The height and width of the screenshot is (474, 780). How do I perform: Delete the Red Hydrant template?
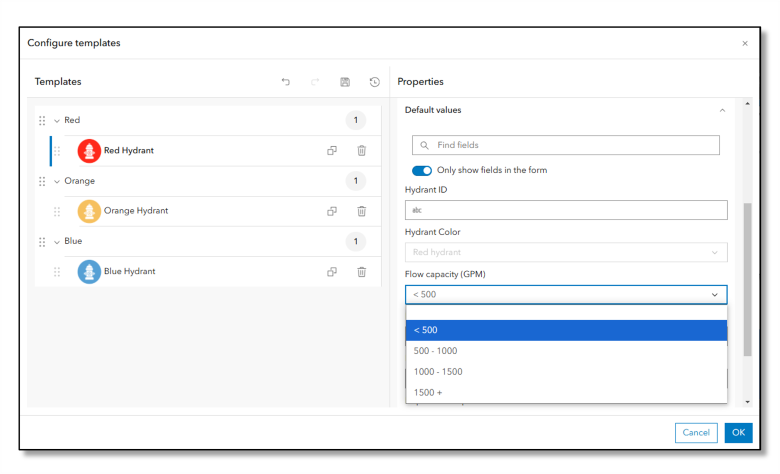pyautogui.click(x=362, y=150)
